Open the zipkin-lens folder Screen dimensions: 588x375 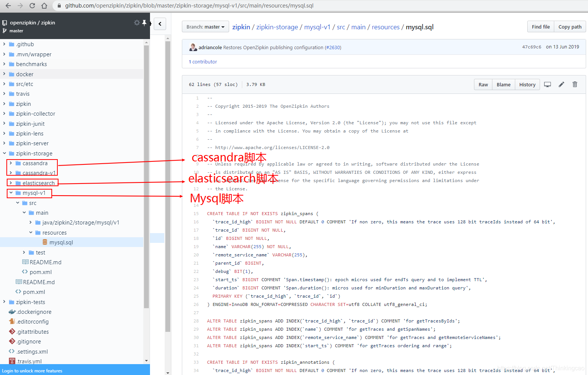(30, 134)
